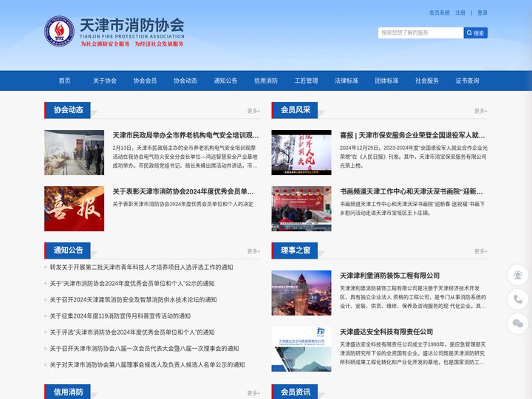Click 更多+ beside 会员风采 section

coord(481,111)
